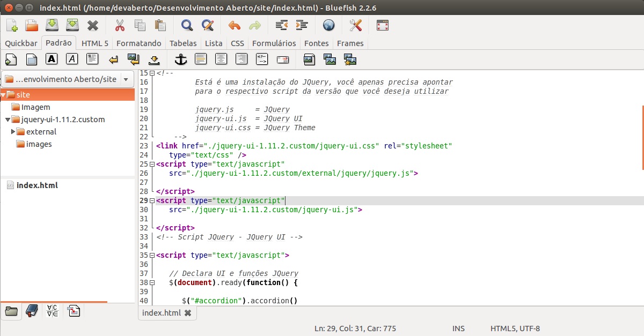Select index.html in the file list

click(37, 185)
